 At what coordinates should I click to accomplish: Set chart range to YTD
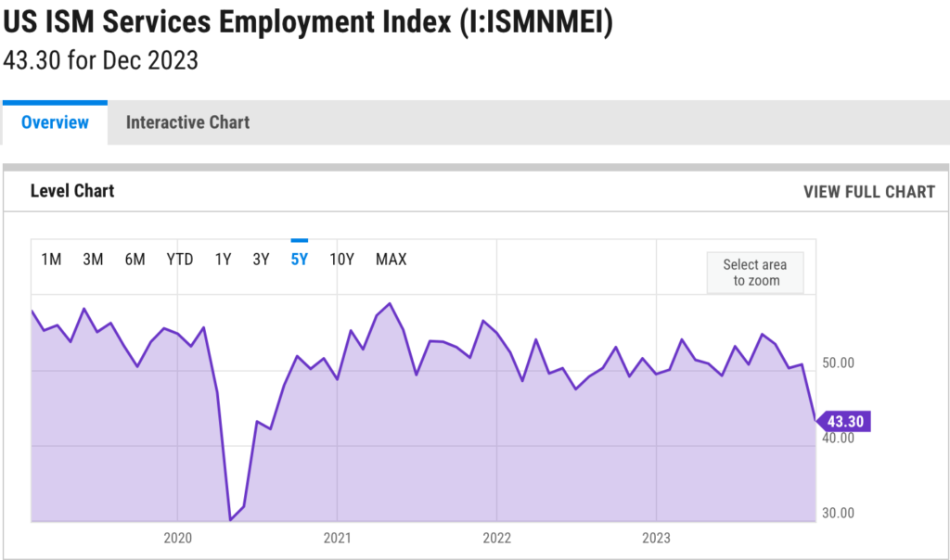click(x=180, y=260)
